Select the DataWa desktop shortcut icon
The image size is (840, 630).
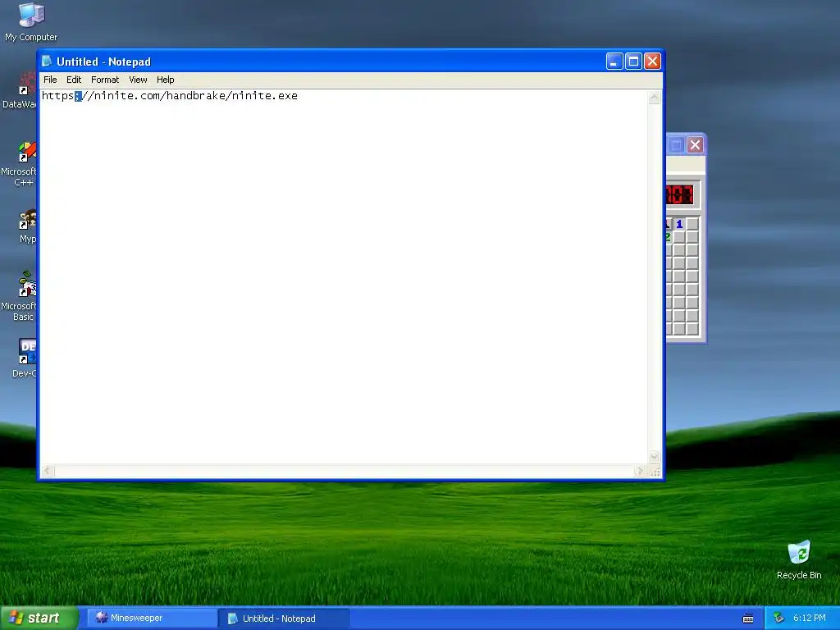21,90
